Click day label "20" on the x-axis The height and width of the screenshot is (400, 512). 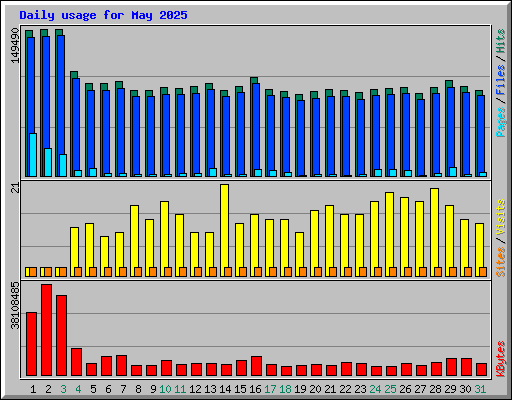(315, 389)
